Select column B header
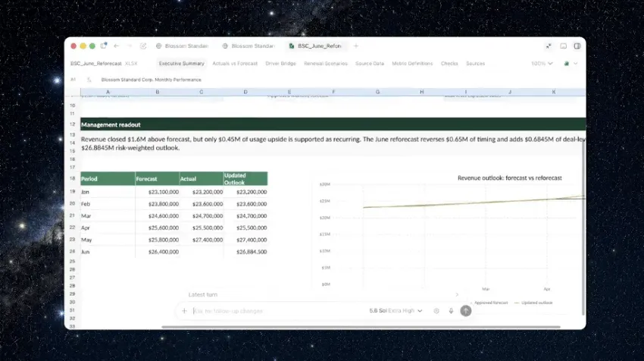Image resolution: width=644 pixels, height=361 pixels. [157, 92]
